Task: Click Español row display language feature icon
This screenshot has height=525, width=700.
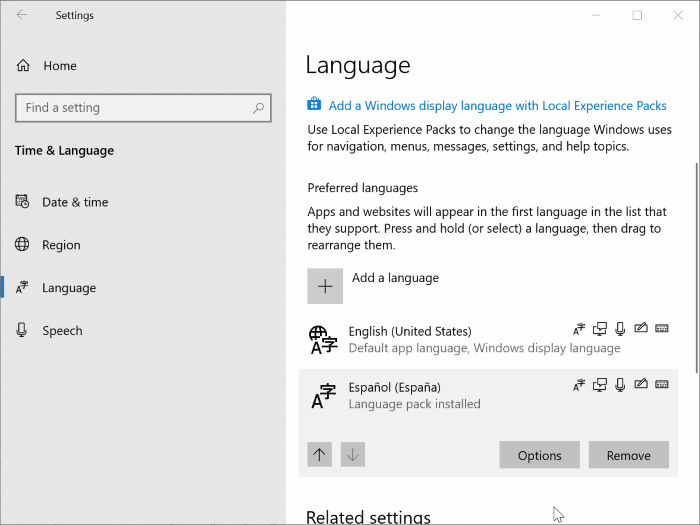Action: pyautogui.click(x=579, y=385)
